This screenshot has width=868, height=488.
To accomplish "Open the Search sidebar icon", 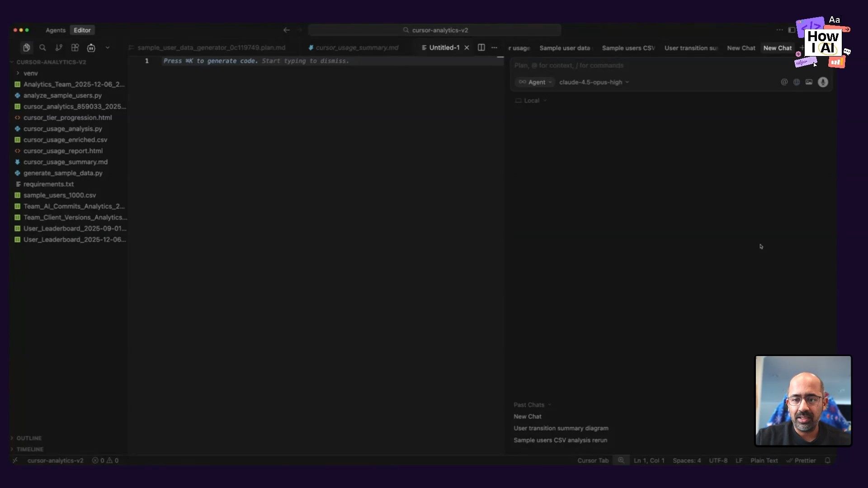I will 42,47.
